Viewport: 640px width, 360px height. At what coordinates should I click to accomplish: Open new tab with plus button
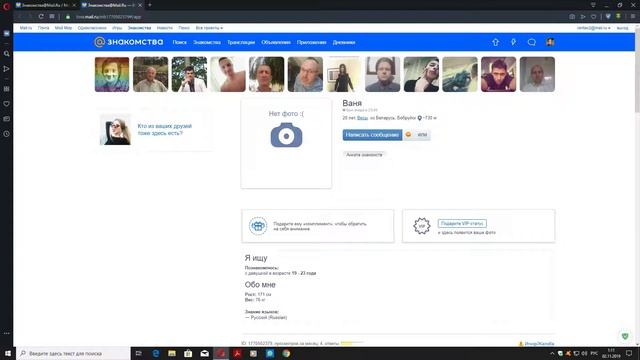150,5
